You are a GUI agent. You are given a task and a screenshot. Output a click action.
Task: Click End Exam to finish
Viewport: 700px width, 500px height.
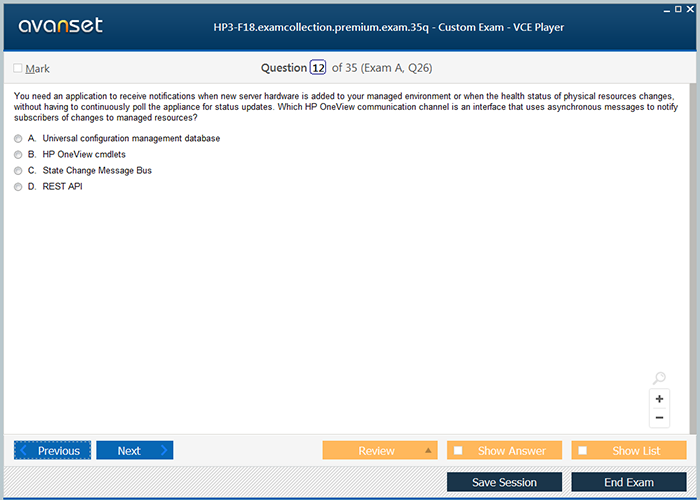point(628,482)
